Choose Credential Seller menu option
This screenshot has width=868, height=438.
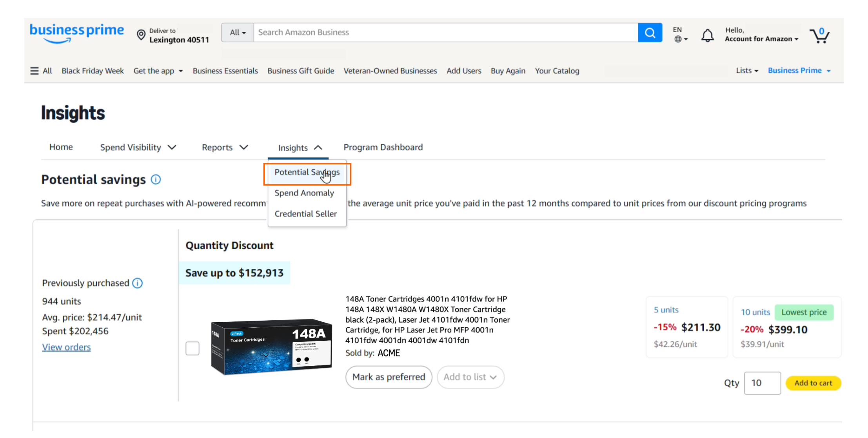[306, 214]
